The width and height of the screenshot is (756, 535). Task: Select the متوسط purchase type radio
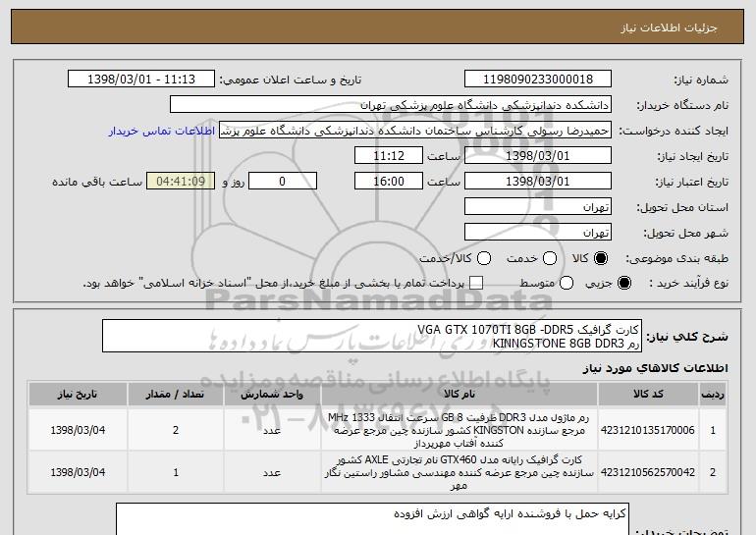pyautogui.click(x=567, y=283)
